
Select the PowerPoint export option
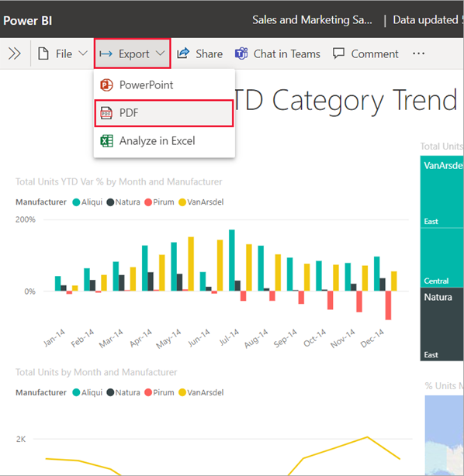[x=164, y=85]
